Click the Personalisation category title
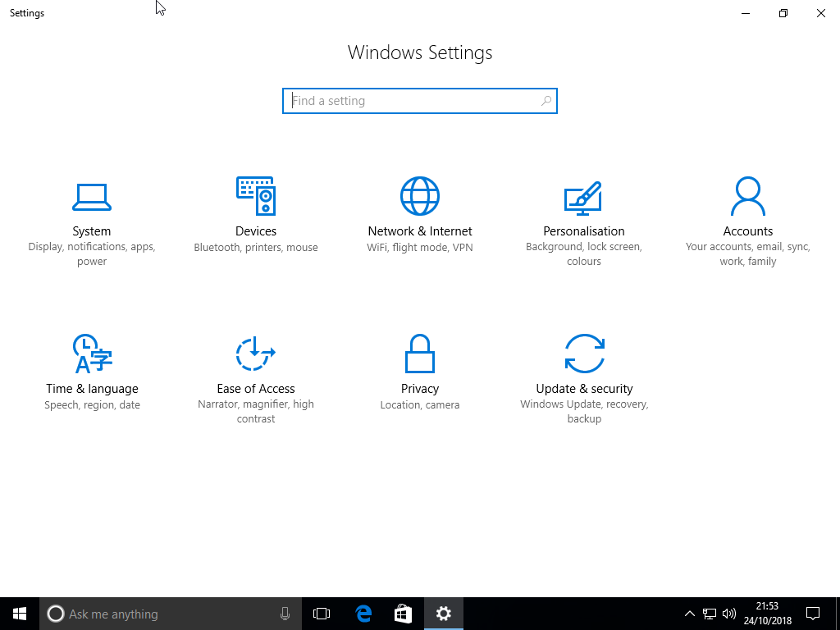This screenshot has height=630, width=840. [x=584, y=231]
